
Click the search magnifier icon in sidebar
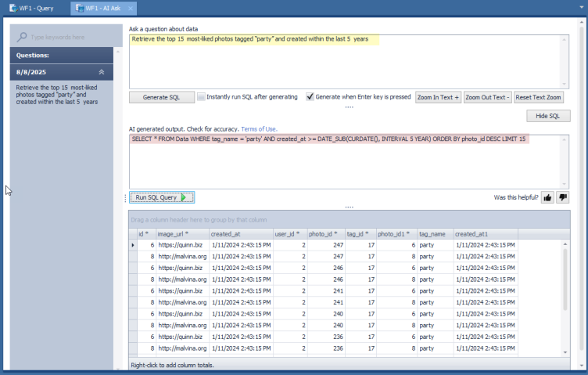tap(22, 37)
